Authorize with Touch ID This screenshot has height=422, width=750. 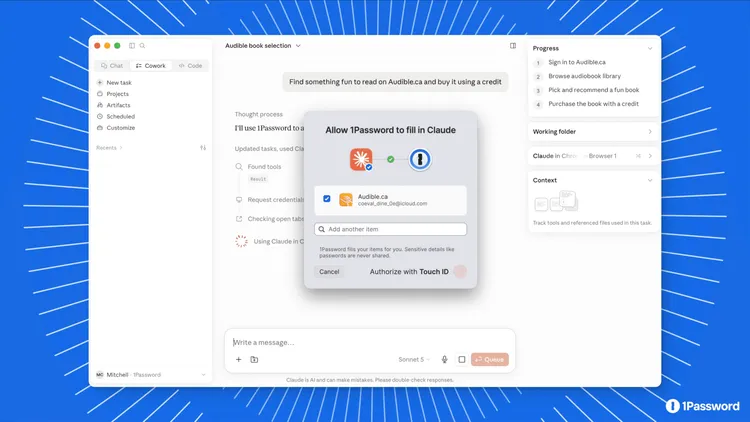point(409,272)
